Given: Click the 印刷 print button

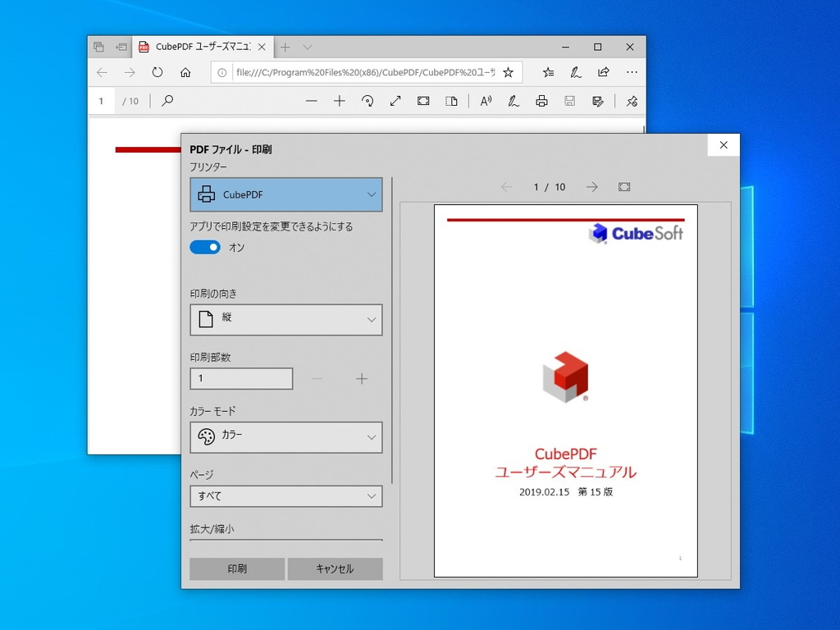Looking at the screenshot, I should coord(236,568).
